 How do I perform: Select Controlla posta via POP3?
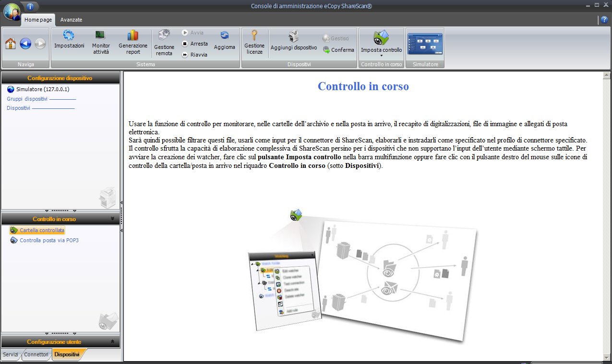44,240
